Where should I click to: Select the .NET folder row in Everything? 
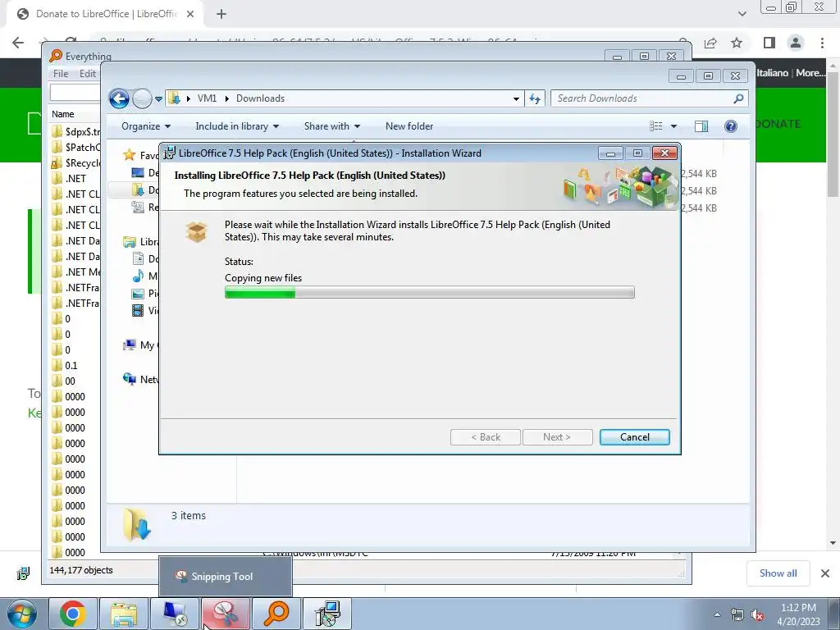tap(75, 178)
